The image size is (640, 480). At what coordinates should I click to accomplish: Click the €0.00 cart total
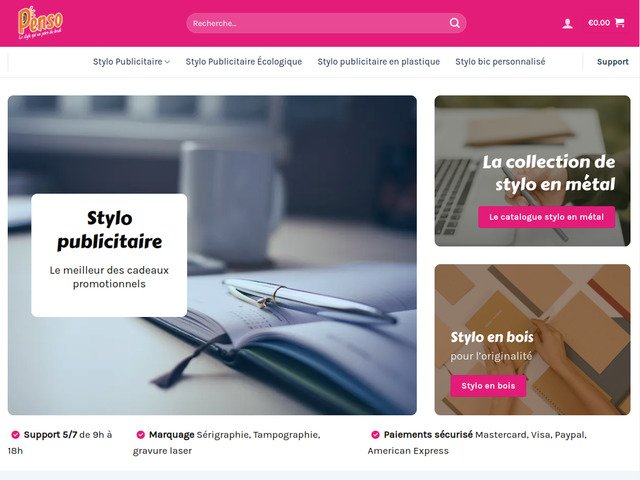(x=599, y=23)
